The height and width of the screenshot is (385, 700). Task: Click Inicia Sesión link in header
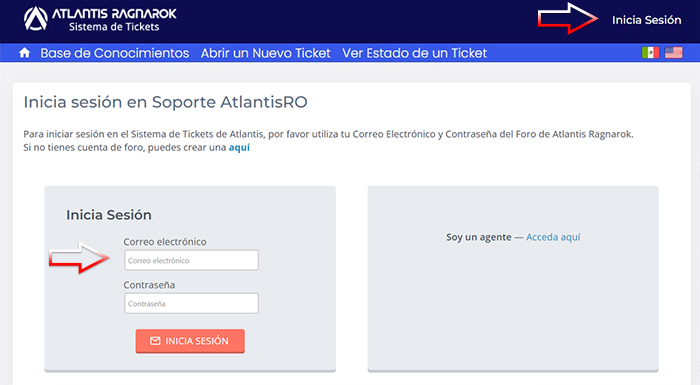tap(646, 20)
